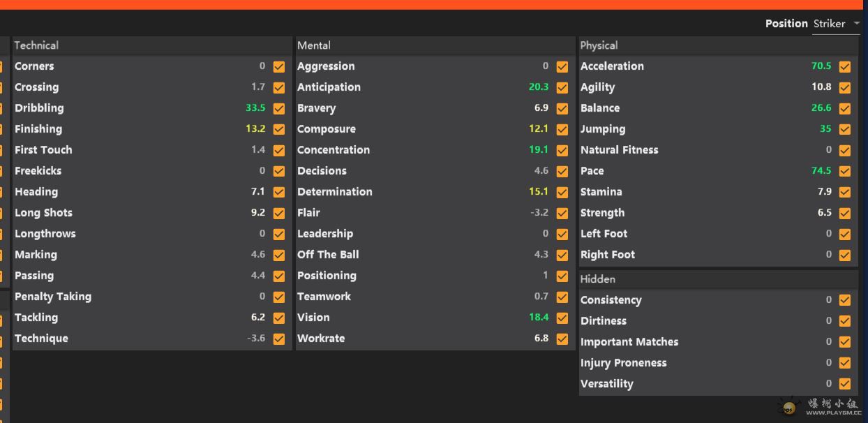Click the watermark logo icon

point(789,408)
